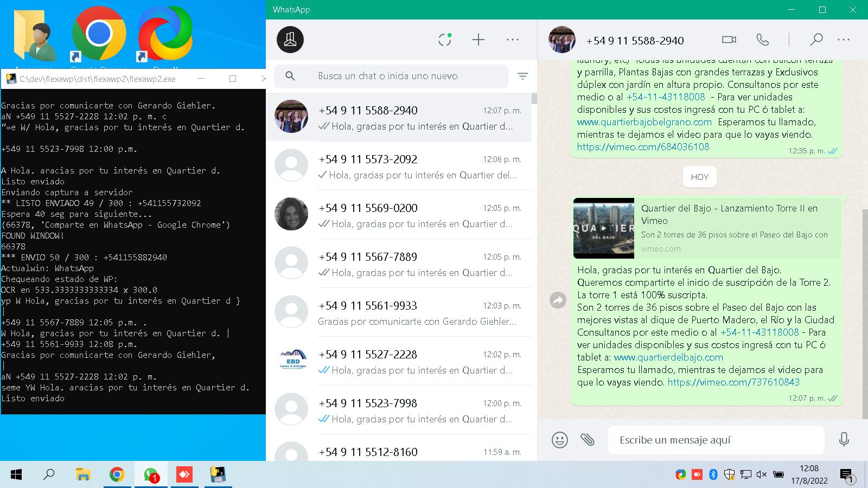Image resolution: width=868 pixels, height=488 pixels.
Task: Open contact info from the chat header avatar
Action: pos(562,40)
